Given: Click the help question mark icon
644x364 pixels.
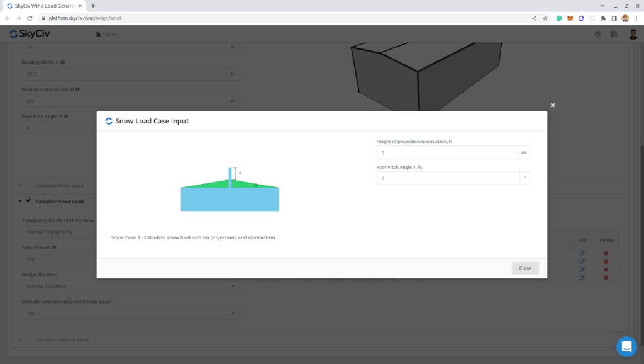Looking at the screenshot, I should [597, 34].
